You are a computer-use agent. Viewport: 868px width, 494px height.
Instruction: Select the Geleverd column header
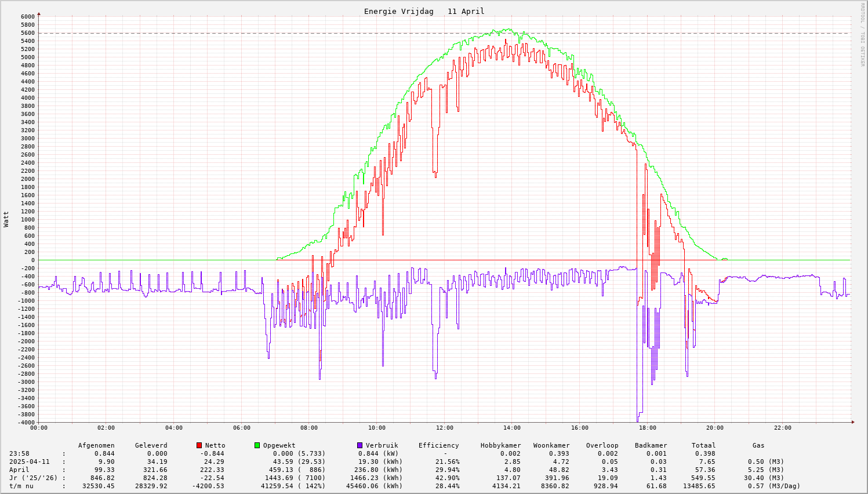[151, 445]
